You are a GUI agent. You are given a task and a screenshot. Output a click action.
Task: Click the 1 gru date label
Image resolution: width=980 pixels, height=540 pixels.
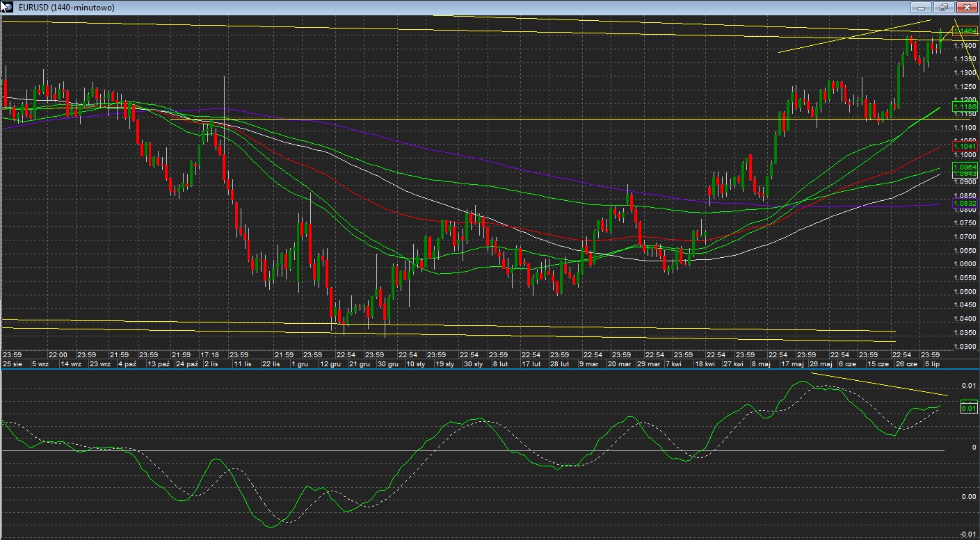pyautogui.click(x=300, y=363)
